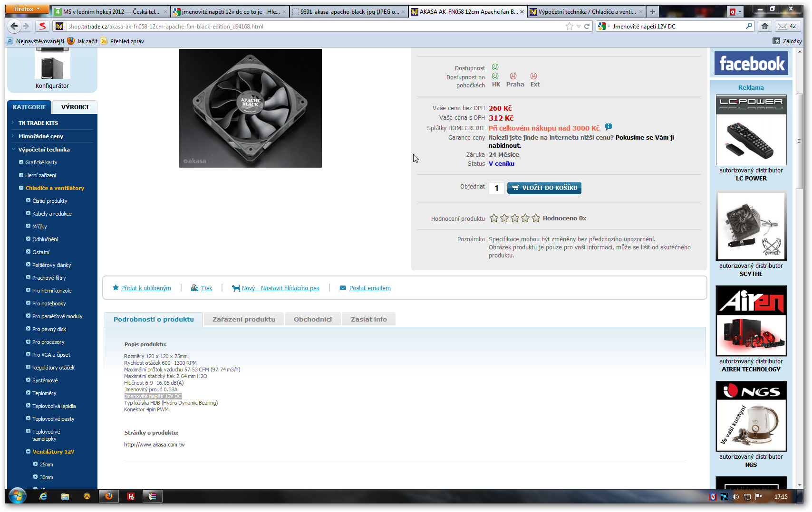This screenshot has width=812, height=512.
Task: Switch to the jmenovité napětí 12v dc tab
Action: pos(230,12)
